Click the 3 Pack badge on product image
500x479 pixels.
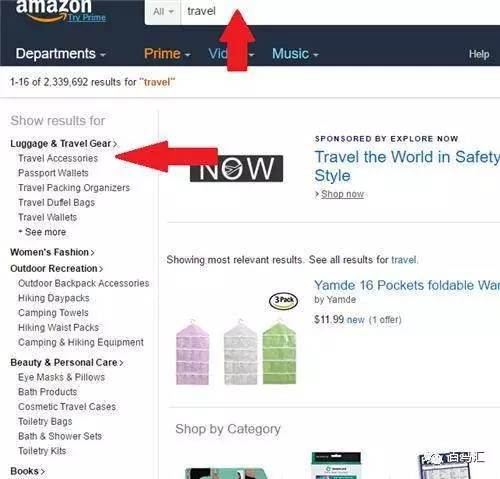point(283,301)
